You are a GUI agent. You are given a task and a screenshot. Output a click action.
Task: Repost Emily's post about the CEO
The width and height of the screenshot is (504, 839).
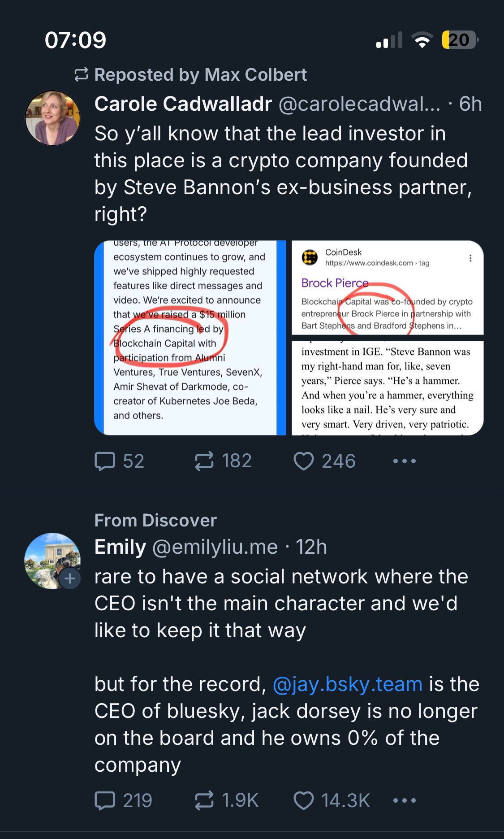(204, 800)
